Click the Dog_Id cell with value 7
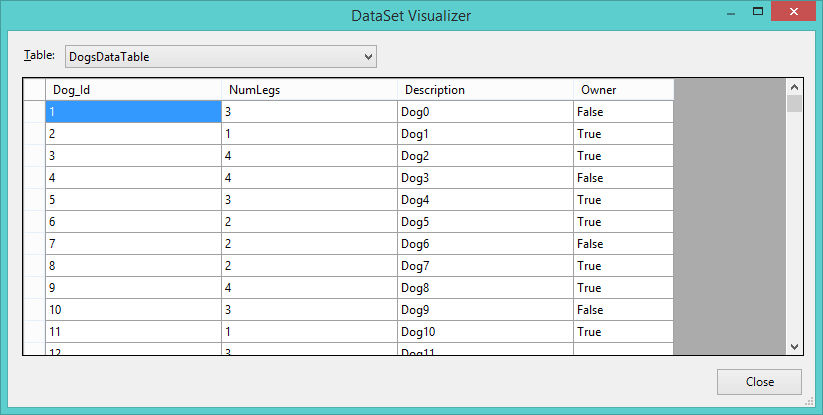Viewport: 823px width, 415px height. pos(133,244)
